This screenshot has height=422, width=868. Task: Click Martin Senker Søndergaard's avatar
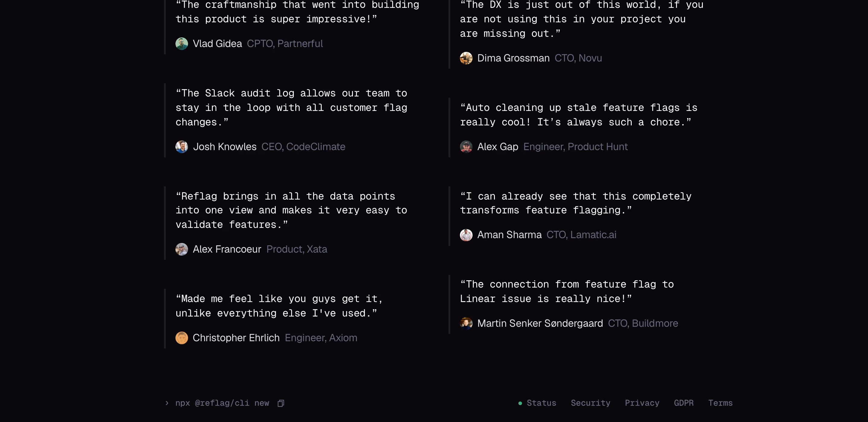(466, 323)
